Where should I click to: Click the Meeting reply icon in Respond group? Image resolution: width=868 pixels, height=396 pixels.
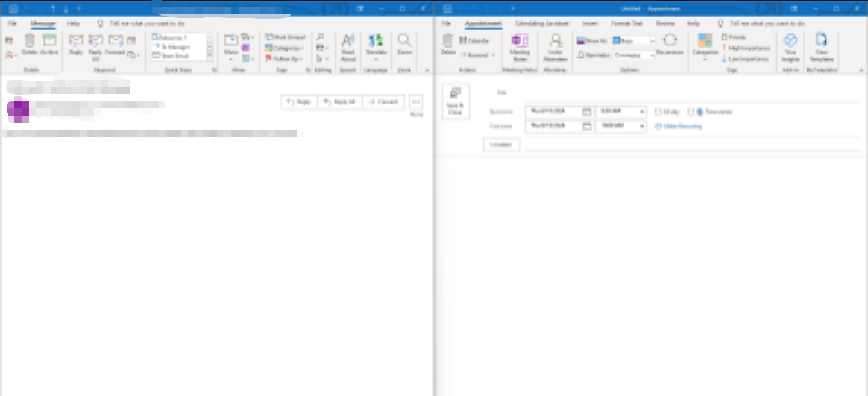tap(132, 40)
